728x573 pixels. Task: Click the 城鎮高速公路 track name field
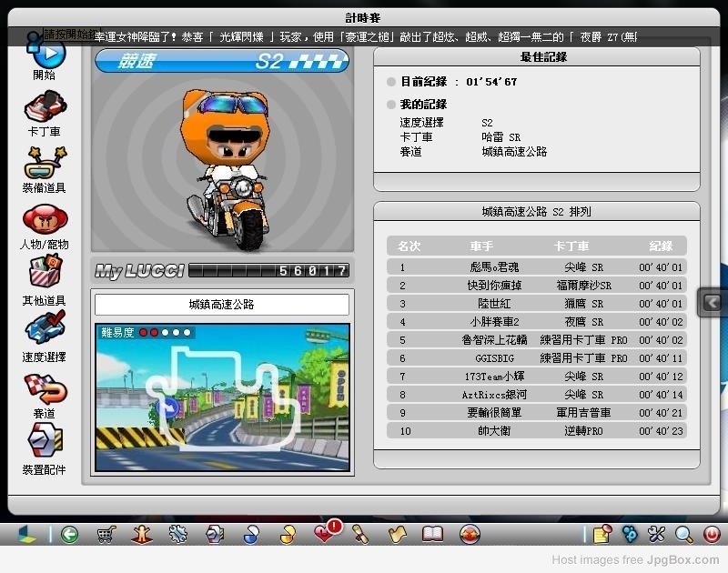click(222, 305)
